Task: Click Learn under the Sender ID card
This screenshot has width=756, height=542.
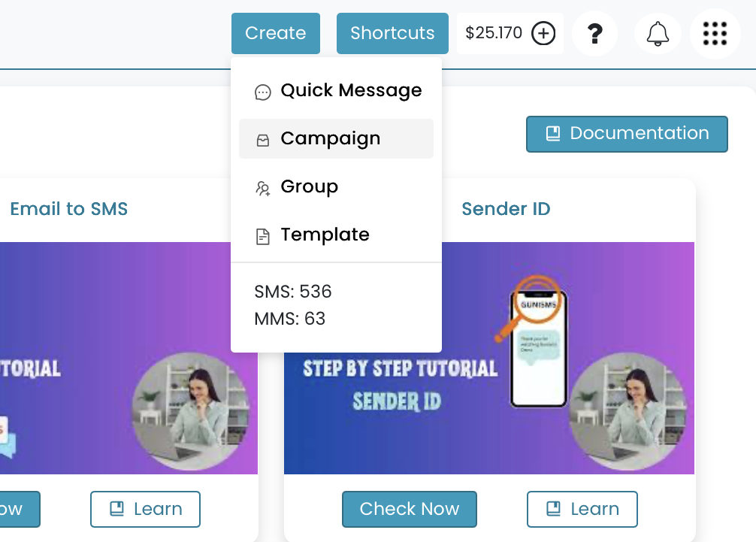Action: click(x=582, y=509)
